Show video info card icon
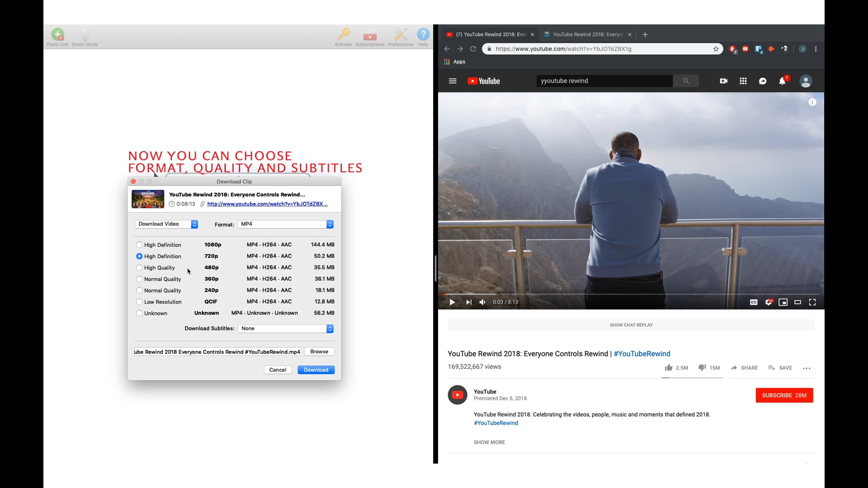This screenshot has width=868, height=488. (x=812, y=102)
